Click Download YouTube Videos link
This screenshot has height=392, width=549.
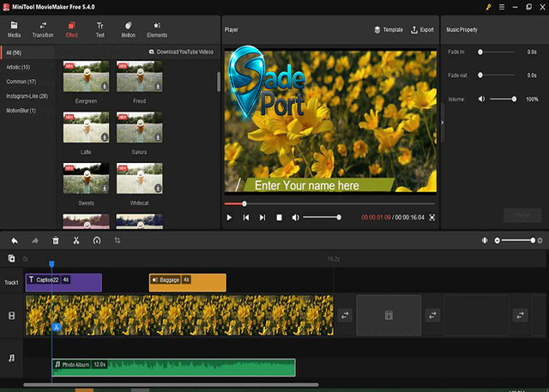181,51
